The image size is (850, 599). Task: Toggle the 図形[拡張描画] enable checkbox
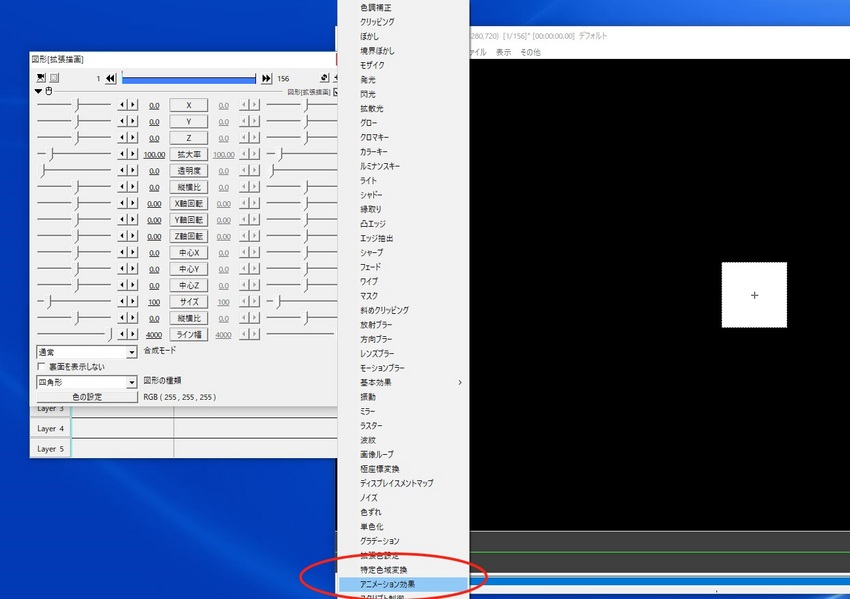(336, 91)
